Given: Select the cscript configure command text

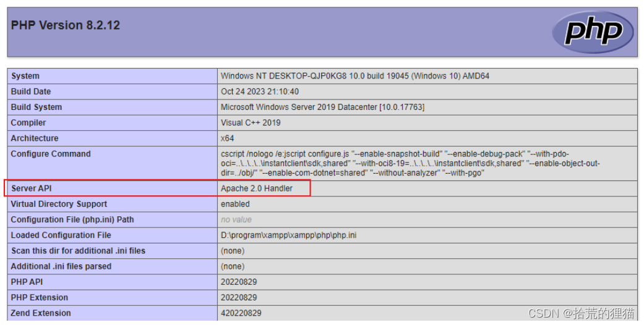Looking at the screenshot, I should (x=410, y=163).
